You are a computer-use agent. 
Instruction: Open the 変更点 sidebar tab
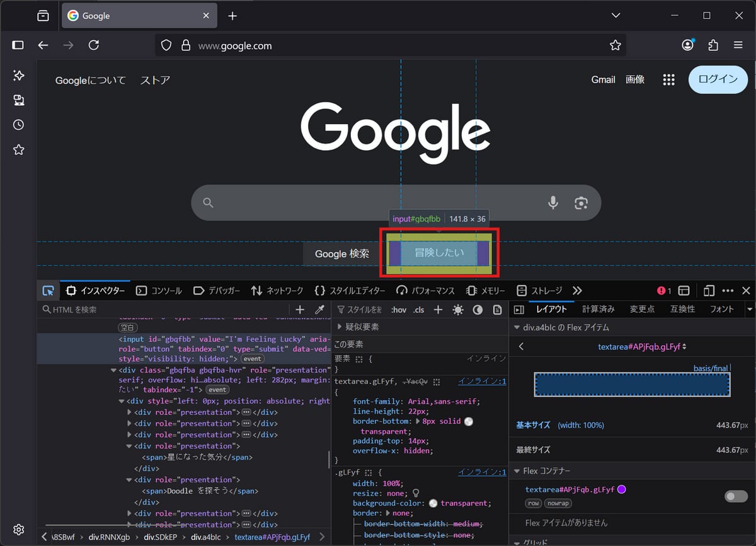point(642,309)
